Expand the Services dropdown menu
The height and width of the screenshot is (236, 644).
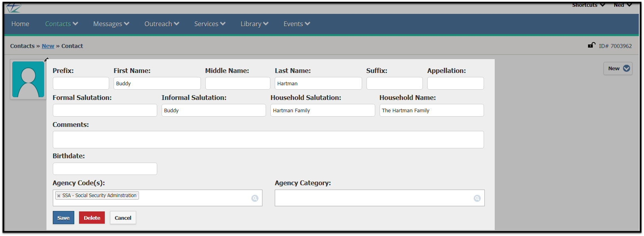point(210,24)
